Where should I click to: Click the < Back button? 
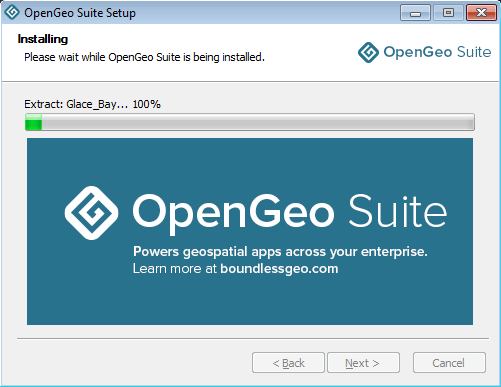coord(288,363)
